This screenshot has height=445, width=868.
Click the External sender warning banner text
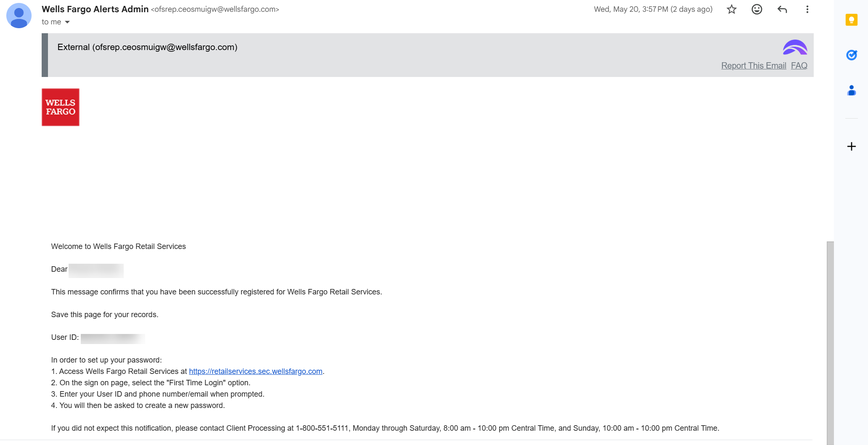(x=147, y=47)
